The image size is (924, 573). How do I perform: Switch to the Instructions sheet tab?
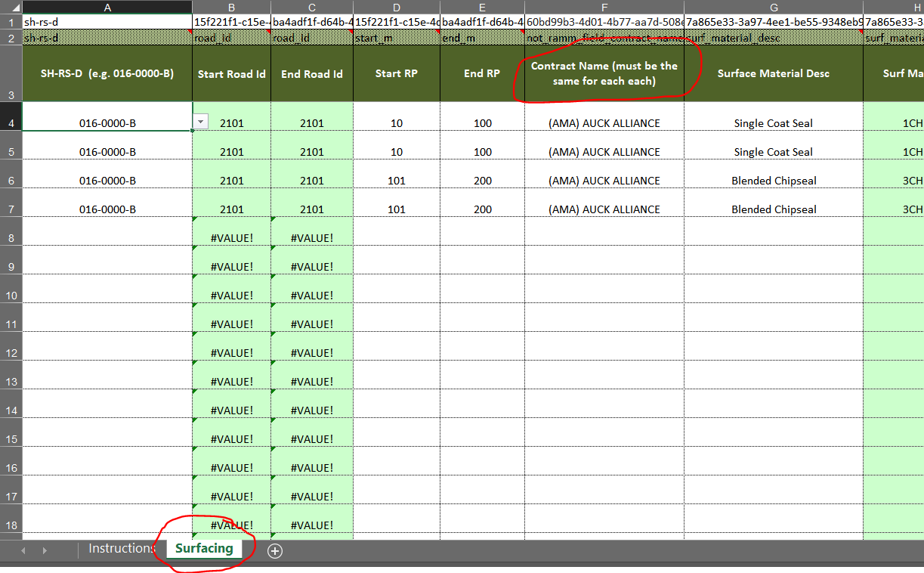tap(121, 549)
